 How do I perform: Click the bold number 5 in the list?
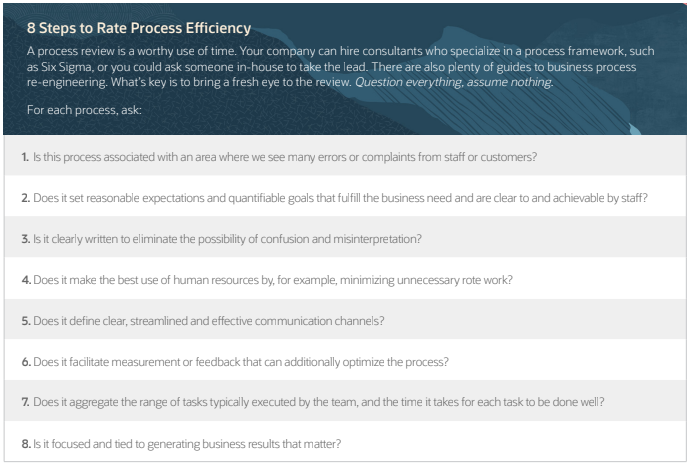click(x=25, y=321)
